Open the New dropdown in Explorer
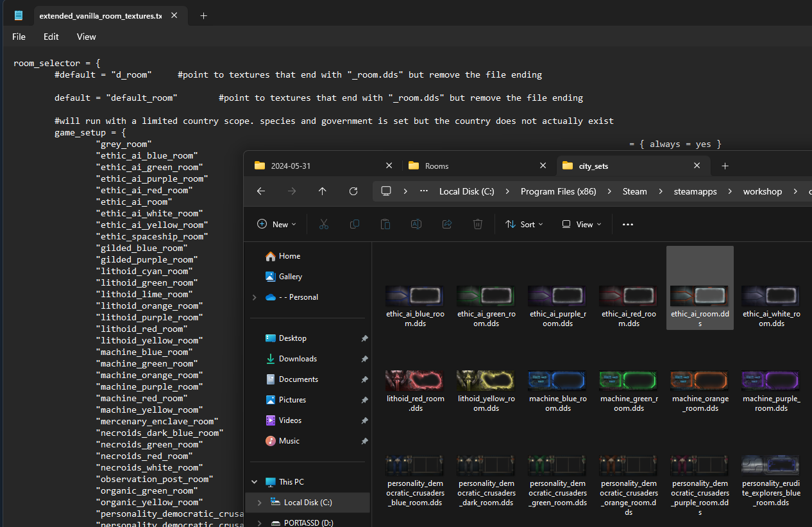This screenshot has height=527, width=812. click(276, 224)
